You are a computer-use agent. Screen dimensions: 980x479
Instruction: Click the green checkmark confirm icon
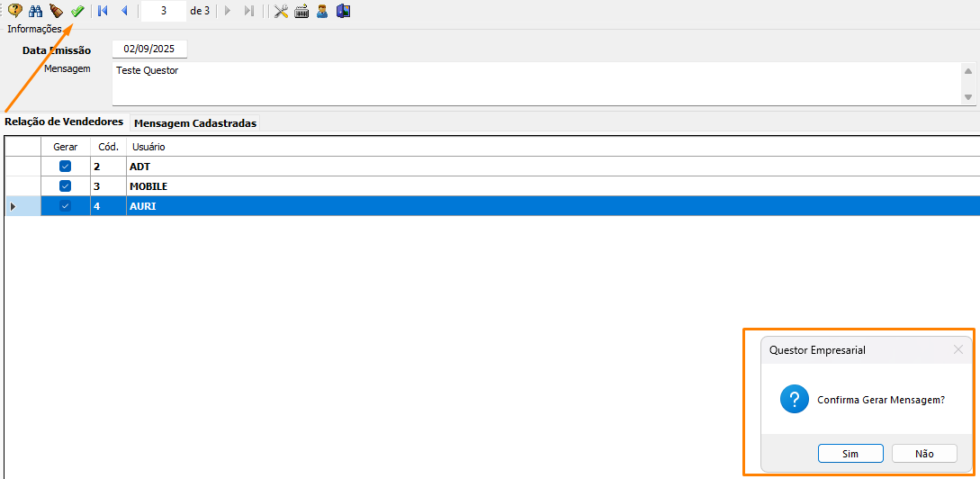[x=77, y=11]
